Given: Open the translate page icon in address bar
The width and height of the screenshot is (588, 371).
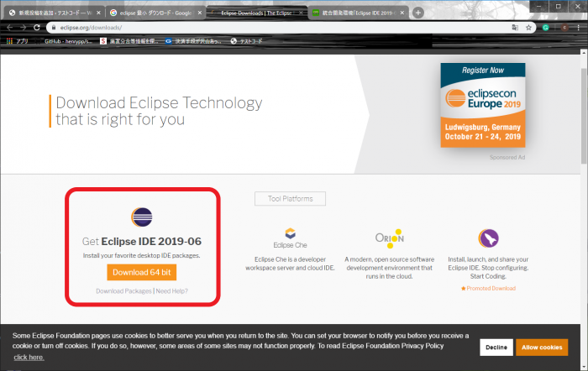Looking at the screenshot, I should coord(515,28).
